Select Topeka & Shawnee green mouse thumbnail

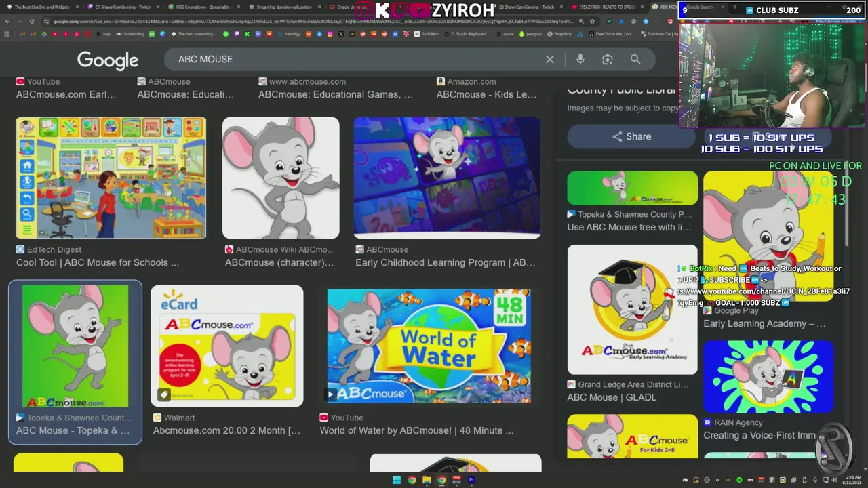(75, 346)
